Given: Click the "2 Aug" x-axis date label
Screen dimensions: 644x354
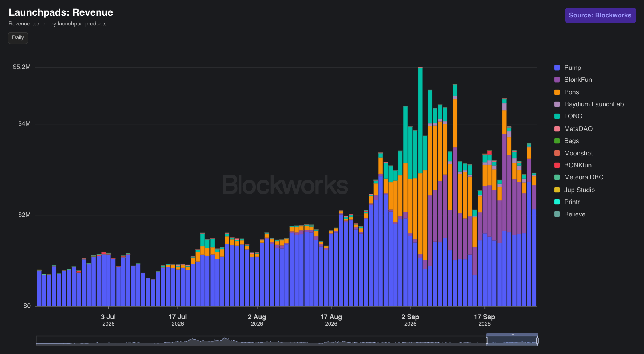Looking at the screenshot, I should [x=257, y=317].
